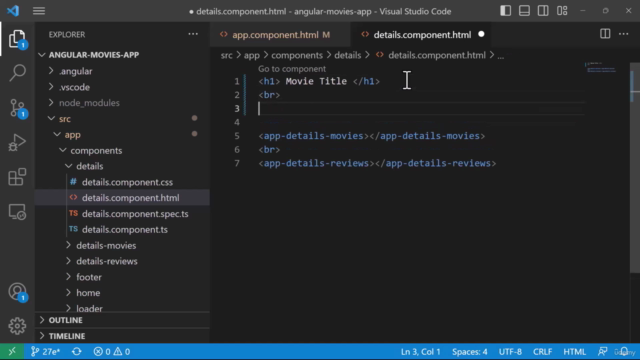
Task: Change the CRLF end of line sequence
Action: coord(542,351)
